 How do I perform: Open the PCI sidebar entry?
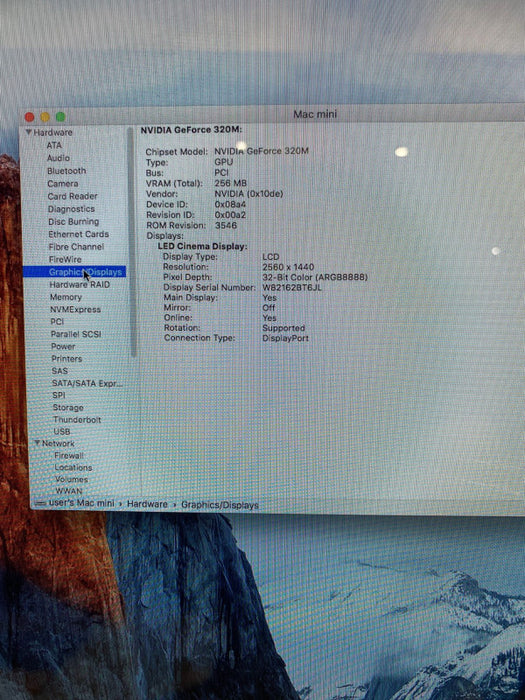coord(57,321)
